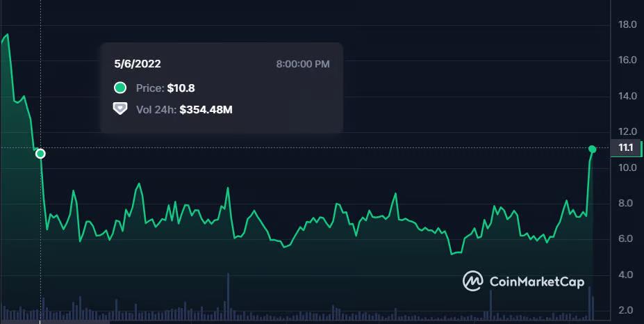Viewport: 644px width, 324px height.
Task: Click the 8.0 y-axis label
Action: 627,204
